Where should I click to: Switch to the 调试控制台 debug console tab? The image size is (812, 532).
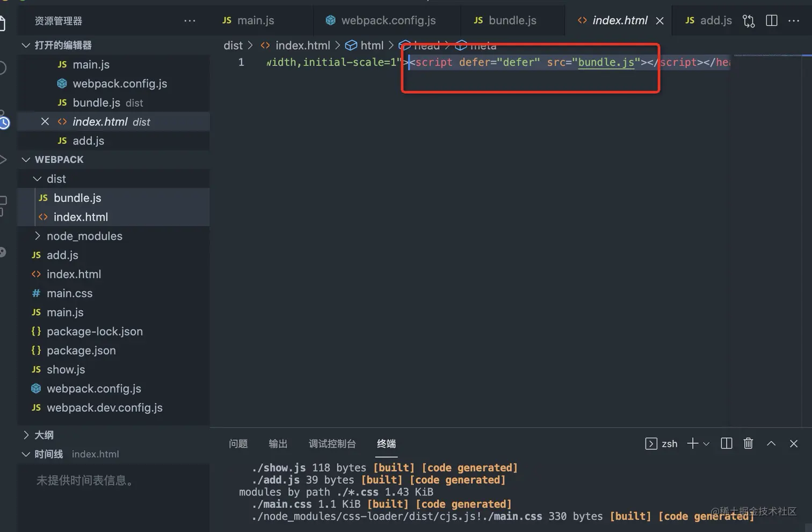332,443
